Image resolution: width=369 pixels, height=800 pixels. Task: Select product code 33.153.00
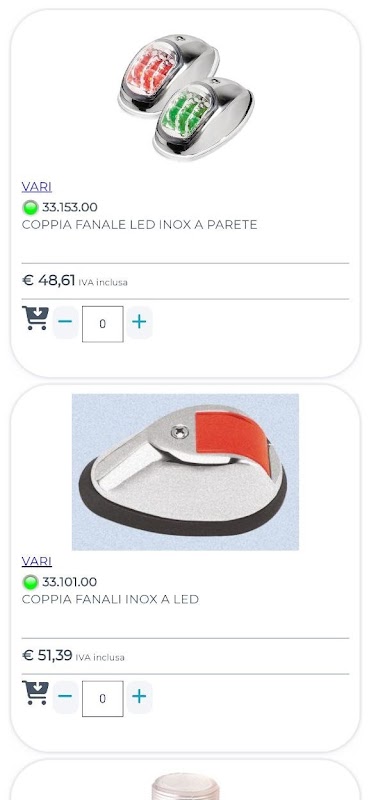coord(69,207)
